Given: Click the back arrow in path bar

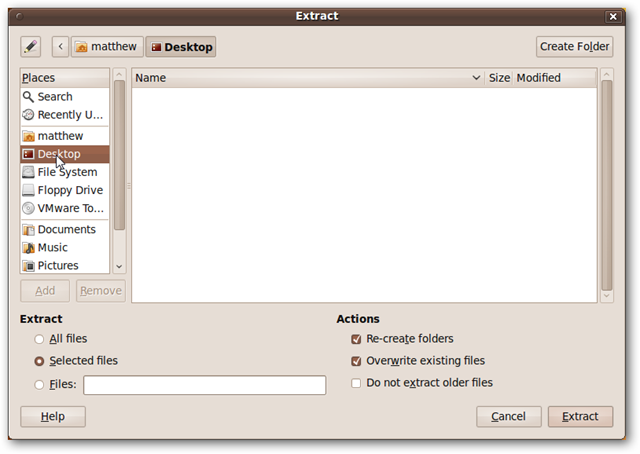Looking at the screenshot, I should pyautogui.click(x=60, y=47).
